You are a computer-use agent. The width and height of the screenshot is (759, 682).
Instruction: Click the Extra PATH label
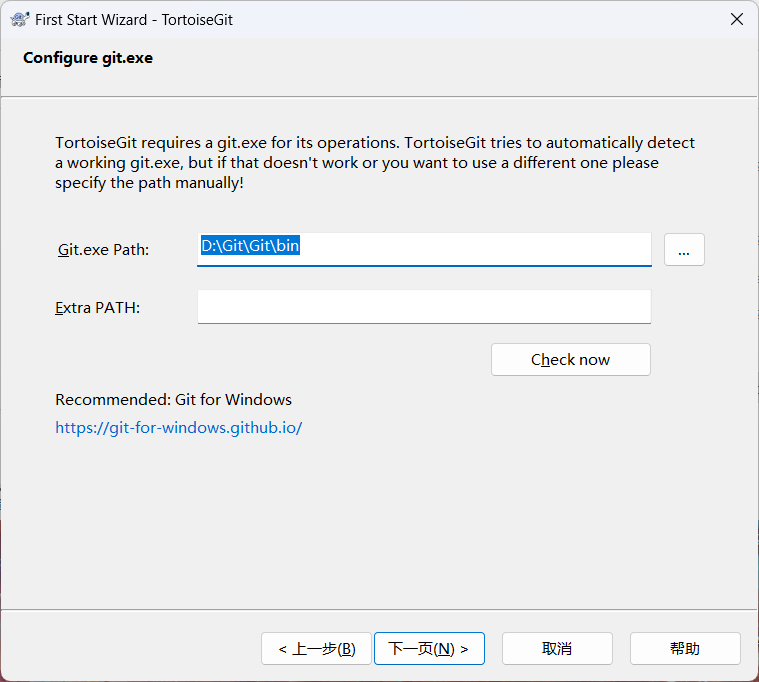tap(97, 308)
